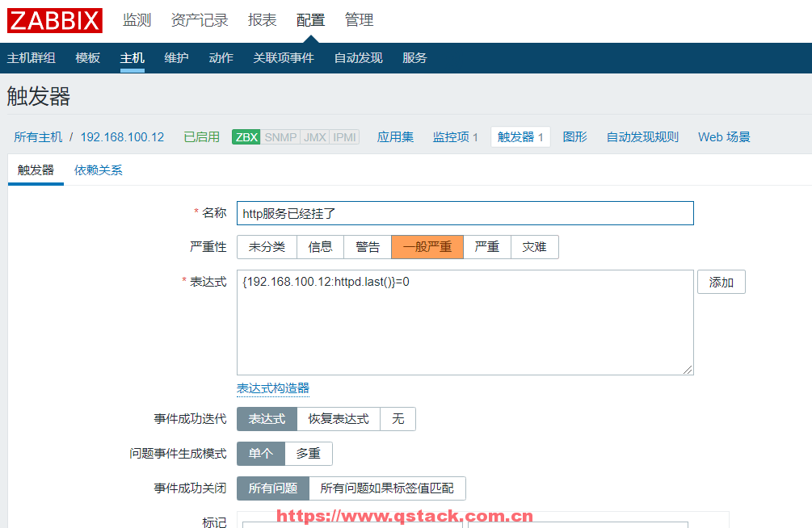This screenshot has width=812, height=528.
Task: Open 自动发现规则 for the host
Action: click(642, 137)
